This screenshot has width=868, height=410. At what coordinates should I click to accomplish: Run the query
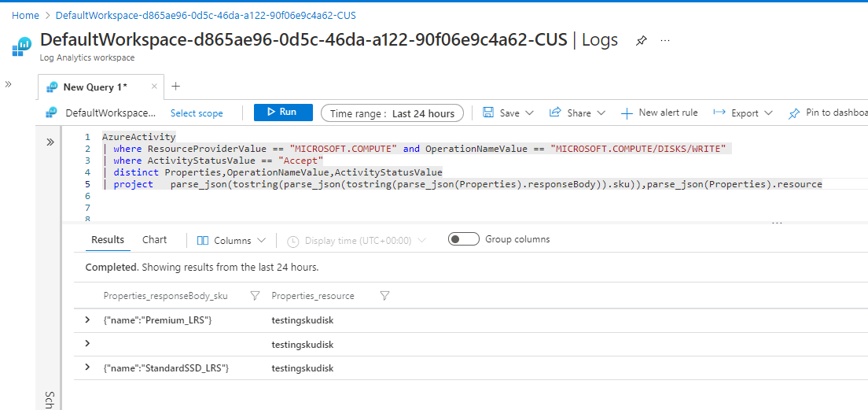point(283,113)
